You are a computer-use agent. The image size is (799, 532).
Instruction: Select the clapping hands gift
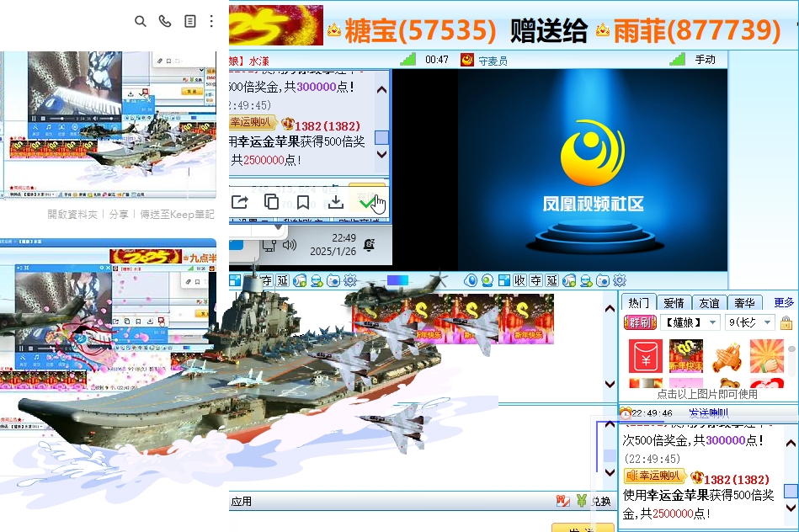click(x=727, y=356)
